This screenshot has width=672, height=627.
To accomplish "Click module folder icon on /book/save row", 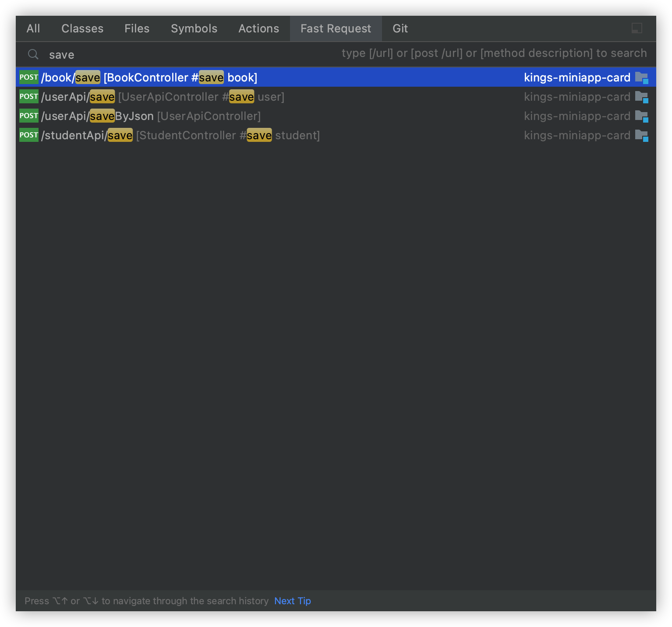I will (641, 78).
